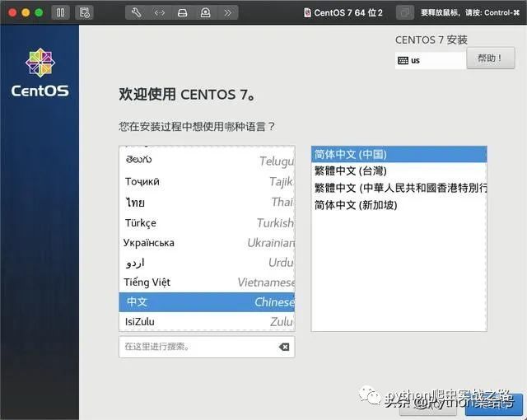Click the network adapter arrows icon
The image size is (527, 420).
point(159,13)
